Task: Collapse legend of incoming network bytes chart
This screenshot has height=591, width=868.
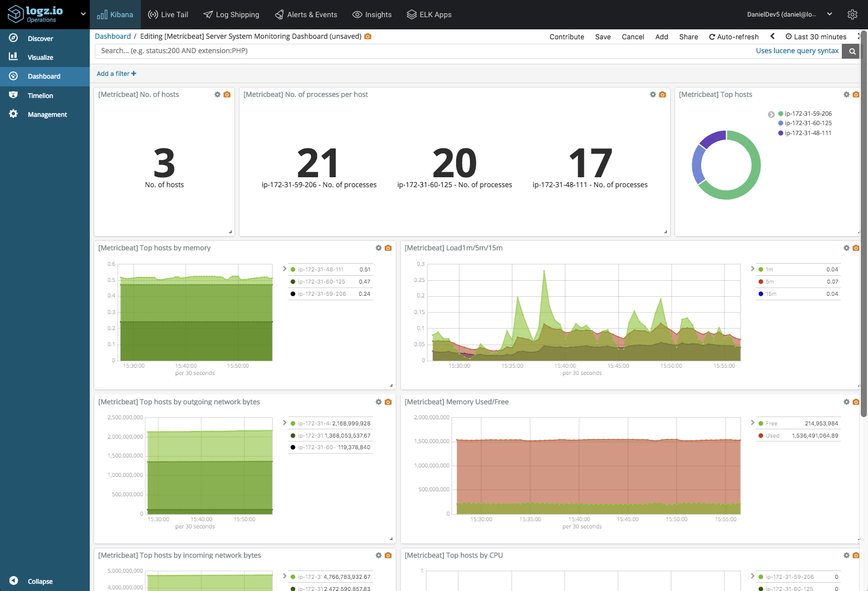Action: [285, 576]
